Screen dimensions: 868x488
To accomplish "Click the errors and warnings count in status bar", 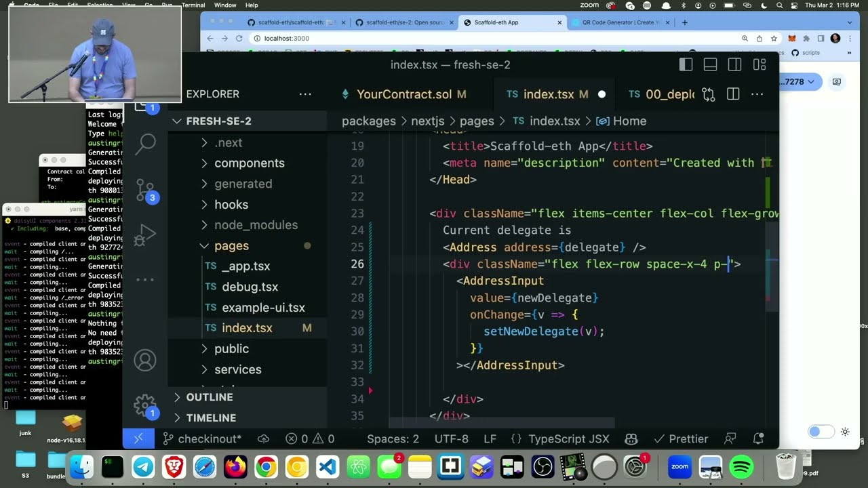I will click(310, 439).
